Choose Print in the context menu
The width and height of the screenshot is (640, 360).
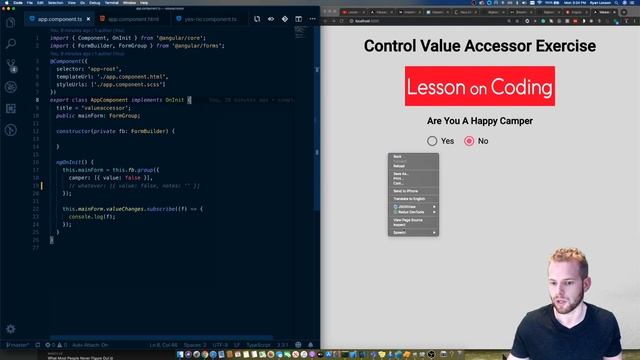[x=413, y=178]
